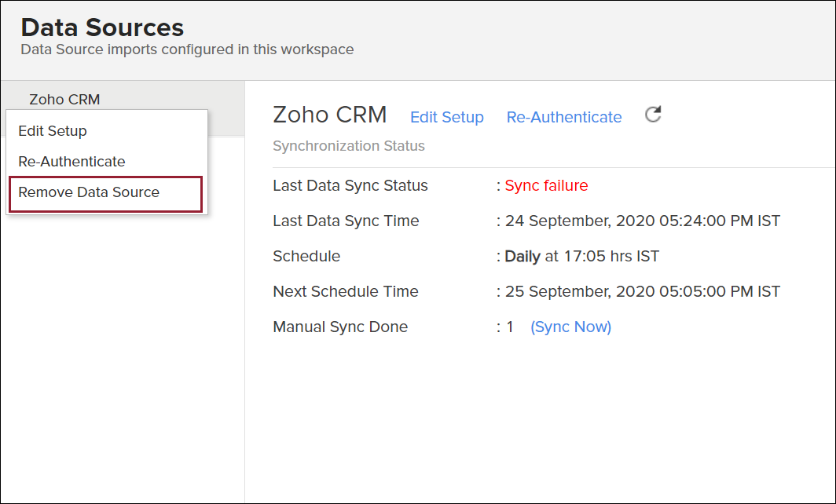Click the refresh icon beside Re-Authenticate

click(653, 115)
